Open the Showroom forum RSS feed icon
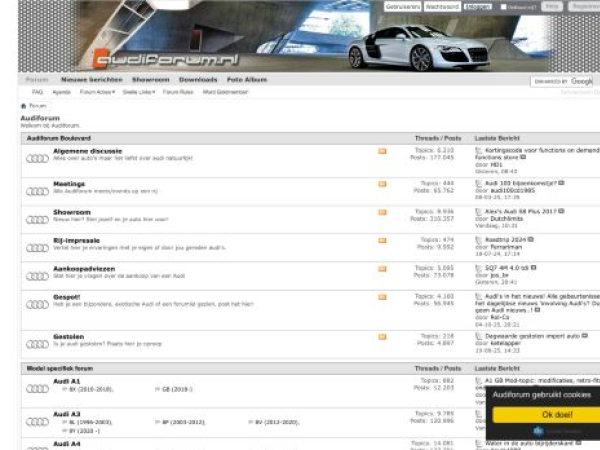 click(382, 212)
